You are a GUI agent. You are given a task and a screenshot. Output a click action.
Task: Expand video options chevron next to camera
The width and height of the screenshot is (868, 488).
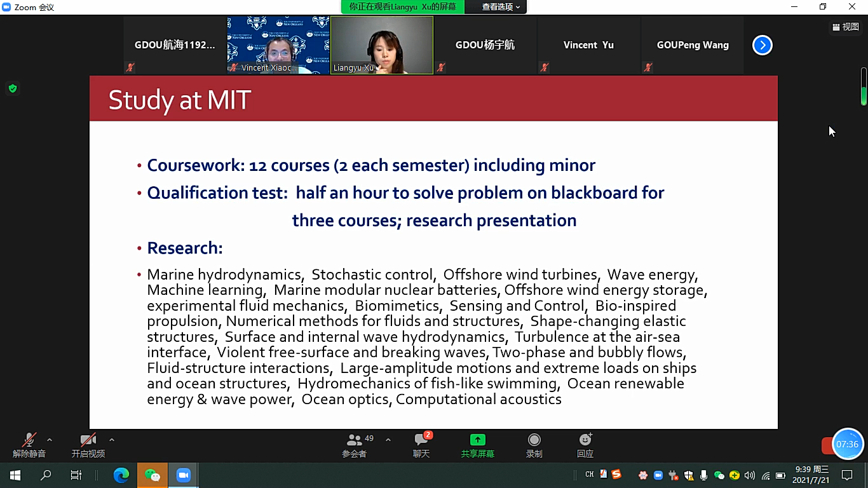coord(112,440)
